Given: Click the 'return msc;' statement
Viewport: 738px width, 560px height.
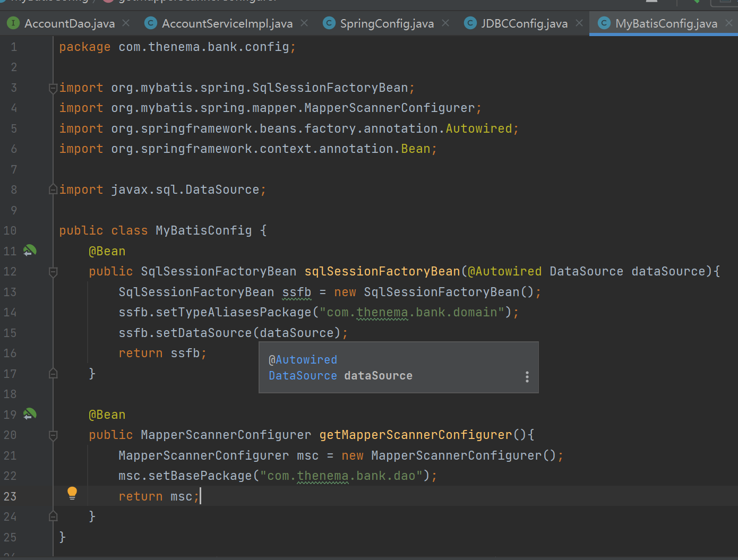Looking at the screenshot, I should tap(159, 496).
